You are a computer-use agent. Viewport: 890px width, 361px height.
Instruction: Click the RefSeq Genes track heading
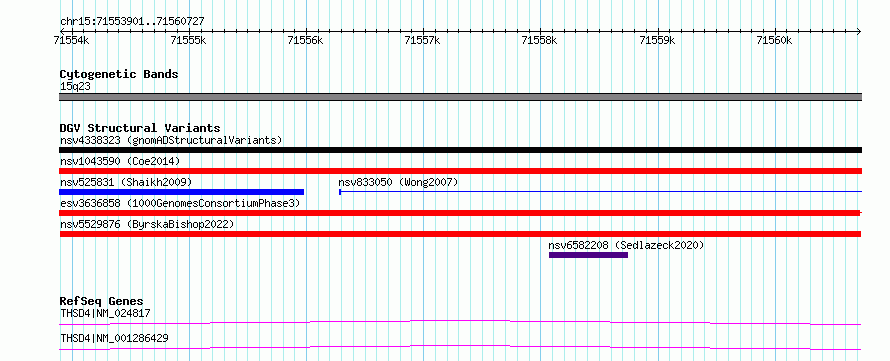(102, 301)
